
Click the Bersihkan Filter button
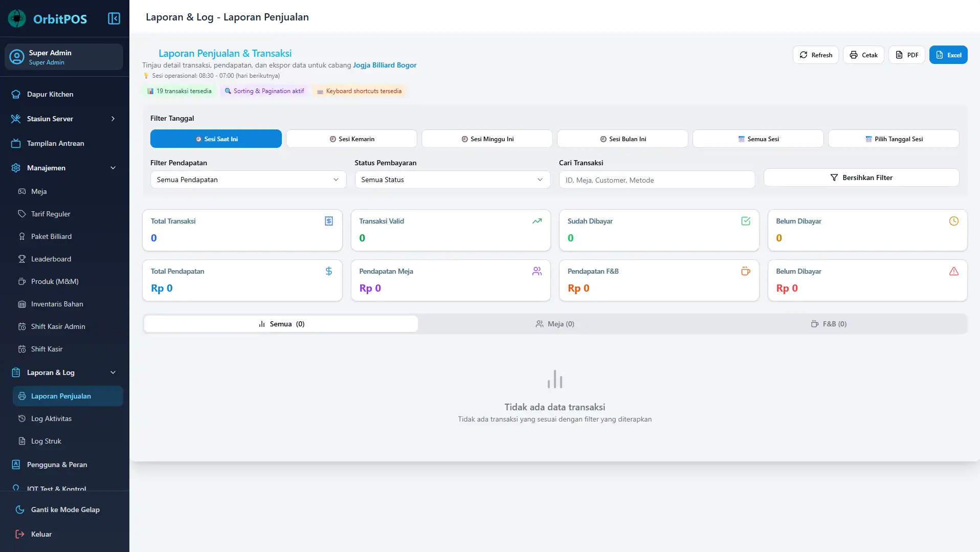(862, 178)
